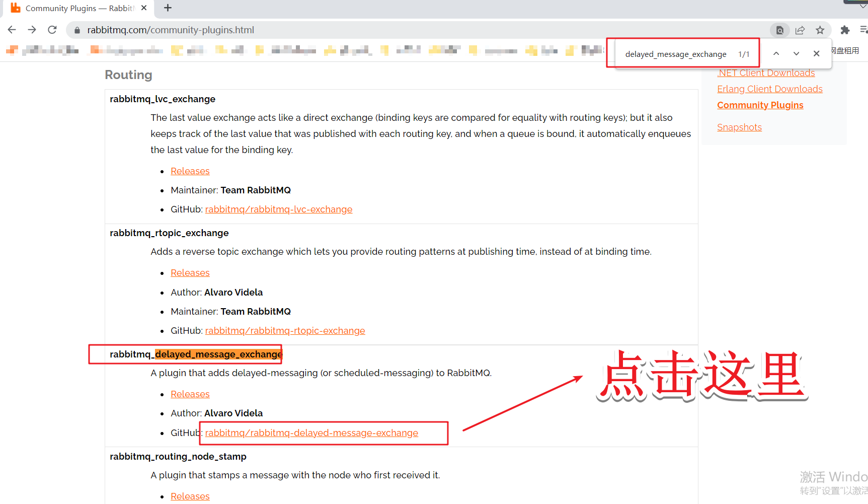Viewport: 868px width, 504px height.
Task: Open Releases link under rabbitmq_lvc_exchange
Action: coord(190,171)
